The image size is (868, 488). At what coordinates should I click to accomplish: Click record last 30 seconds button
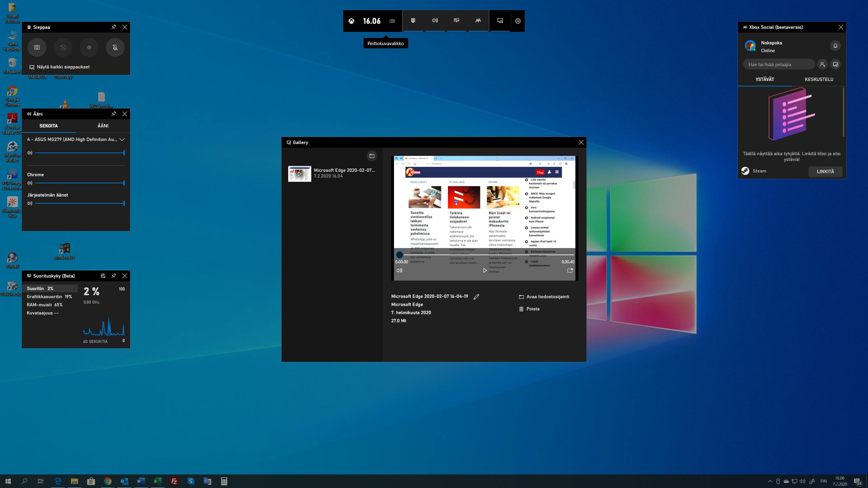tap(63, 47)
